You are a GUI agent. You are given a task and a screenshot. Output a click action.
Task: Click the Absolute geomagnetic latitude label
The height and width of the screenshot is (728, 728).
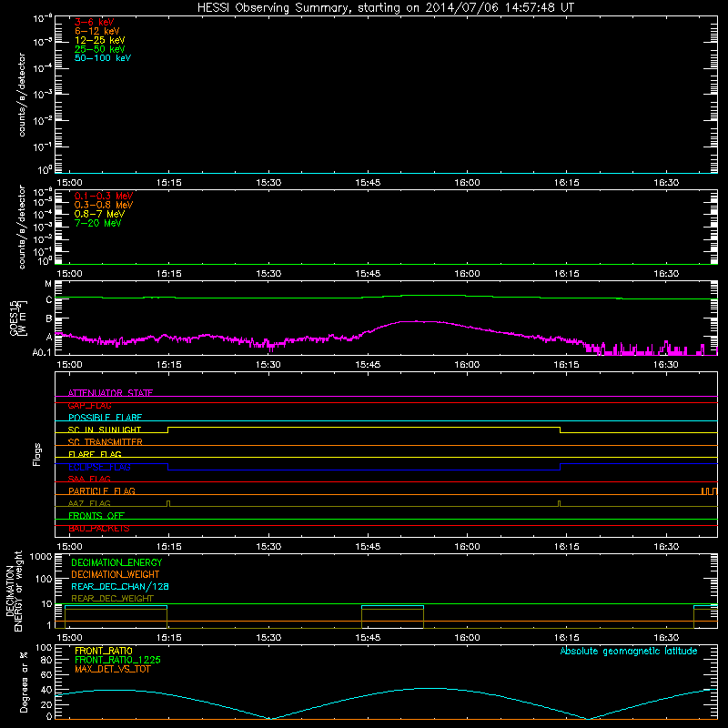click(x=629, y=651)
